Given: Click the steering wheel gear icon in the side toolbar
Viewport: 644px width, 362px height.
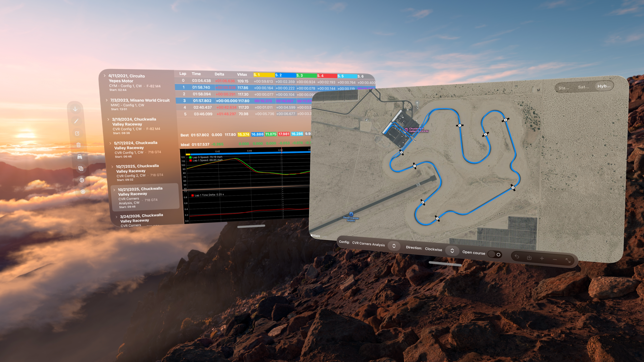Looking at the screenshot, I should [x=82, y=180].
